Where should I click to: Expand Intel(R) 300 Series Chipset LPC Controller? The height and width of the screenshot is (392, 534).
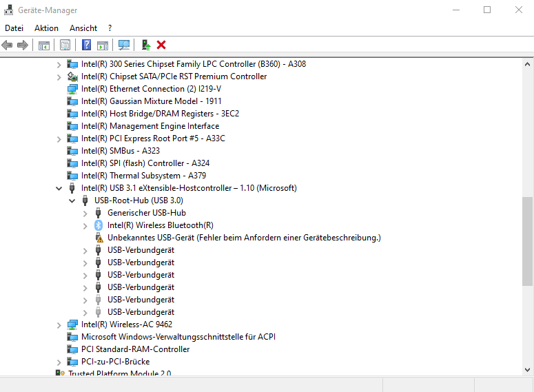(59, 64)
